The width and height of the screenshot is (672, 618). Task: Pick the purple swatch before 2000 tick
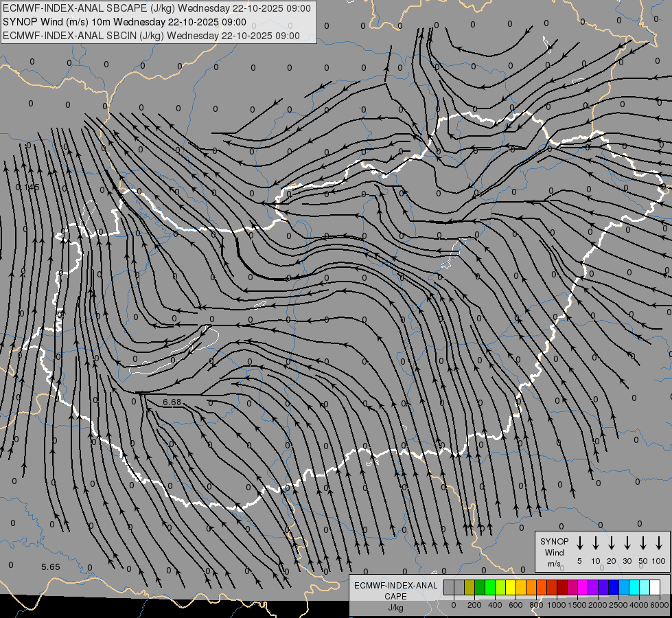click(594, 587)
